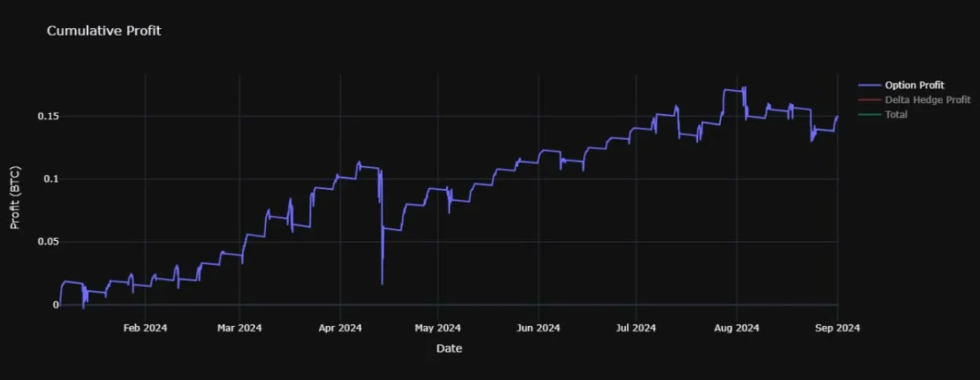The image size is (980, 380).
Task: Click the Aug 2024 axis label
Action: (x=736, y=328)
